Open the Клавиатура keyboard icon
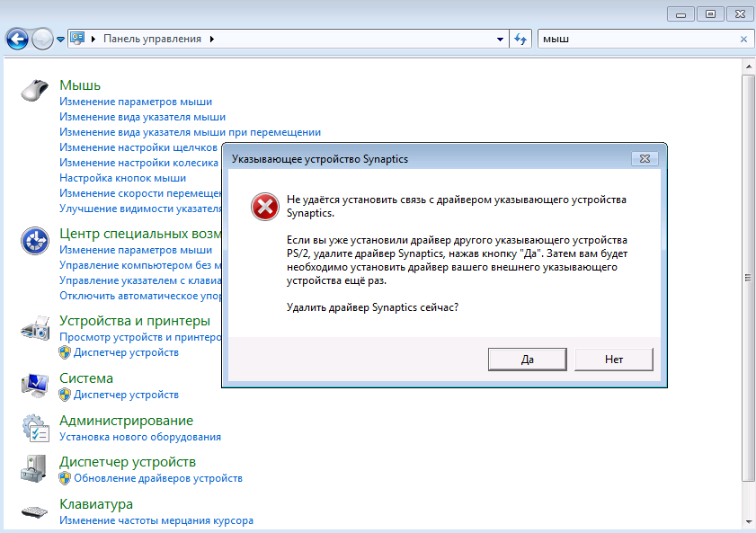 (35, 511)
